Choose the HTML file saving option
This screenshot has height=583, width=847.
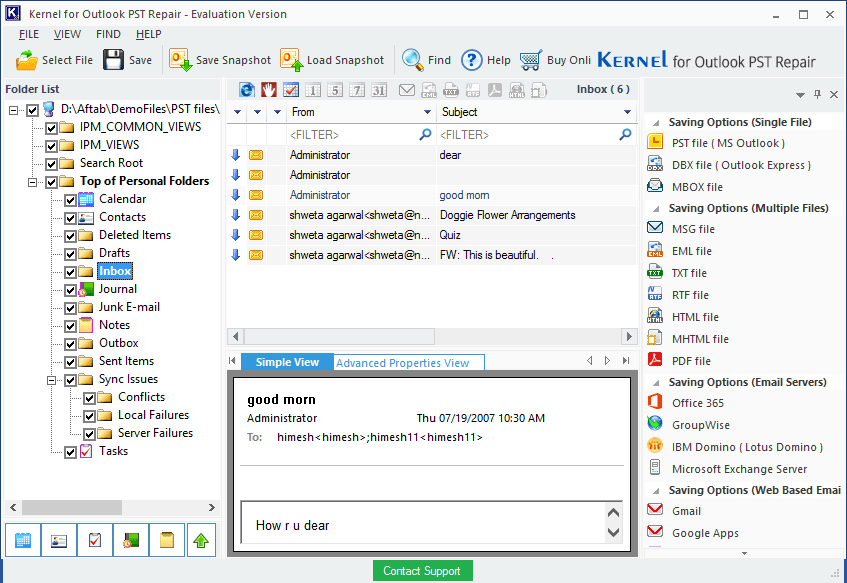[x=695, y=317]
